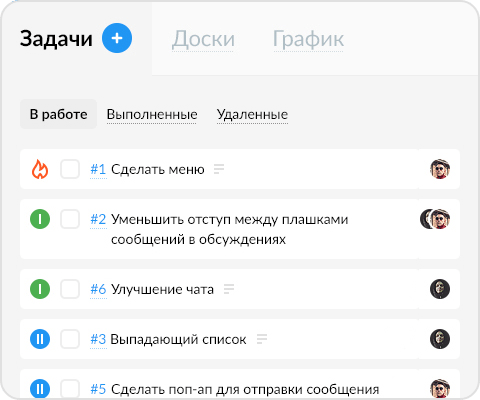Switch to the Задачи tab
Screen dimensions: 480x400
tap(56, 39)
